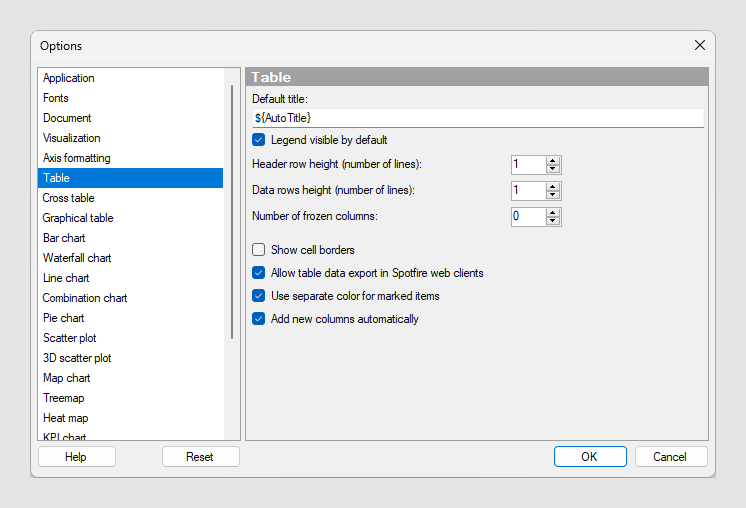Go to Fonts options page
The height and width of the screenshot is (508, 746).
[x=56, y=98]
